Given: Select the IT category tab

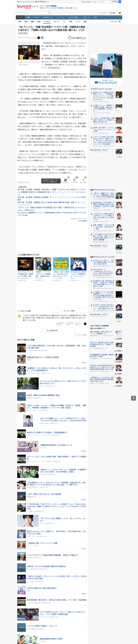Looking at the screenshot, I should tap(64, 22).
